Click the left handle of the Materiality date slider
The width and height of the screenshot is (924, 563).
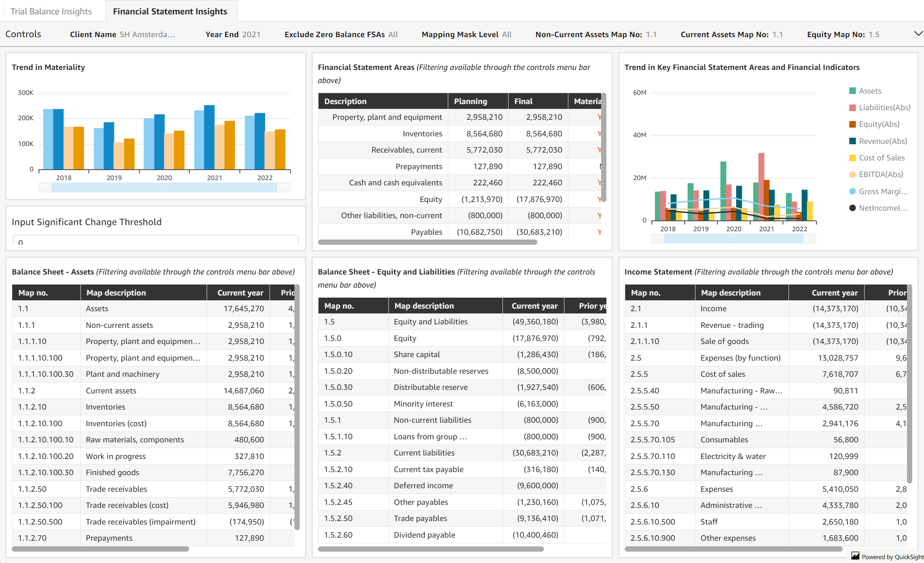pyautogui.click(x=46, y=187)
